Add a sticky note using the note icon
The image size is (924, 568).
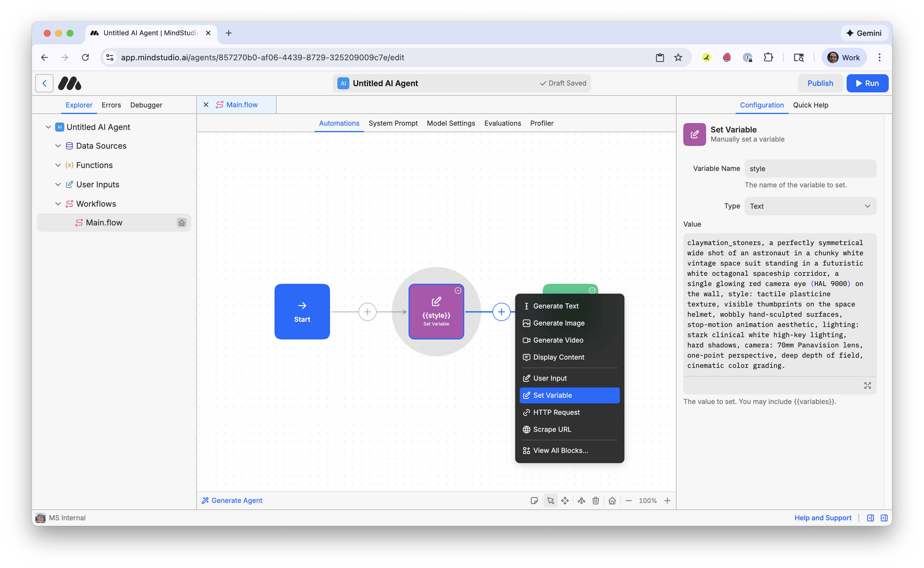click(534, 500)
